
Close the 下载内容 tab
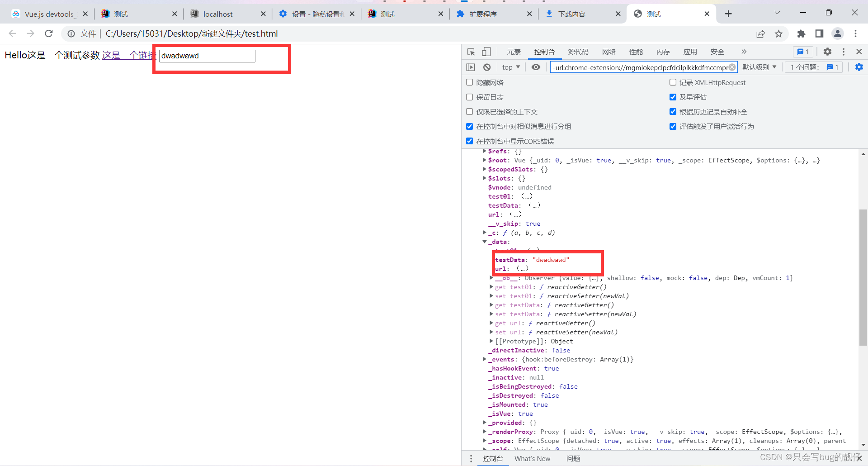[618, 14]
